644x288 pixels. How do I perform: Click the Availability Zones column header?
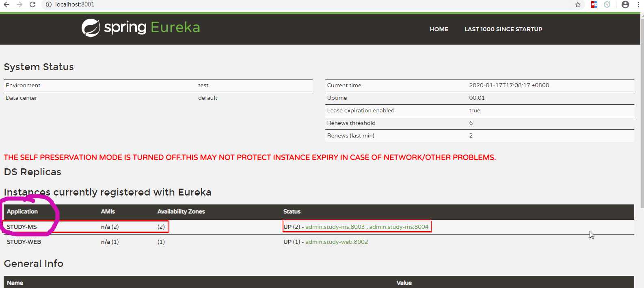(181, 212)
